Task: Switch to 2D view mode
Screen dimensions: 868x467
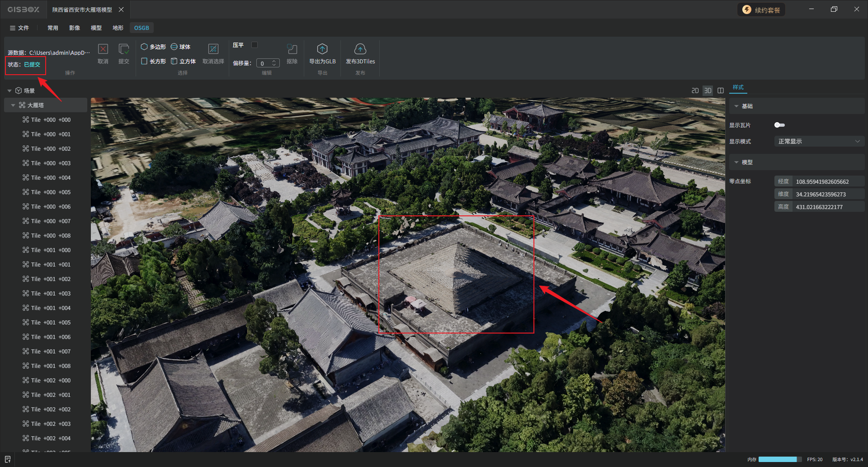Action: tap(695, 91)
